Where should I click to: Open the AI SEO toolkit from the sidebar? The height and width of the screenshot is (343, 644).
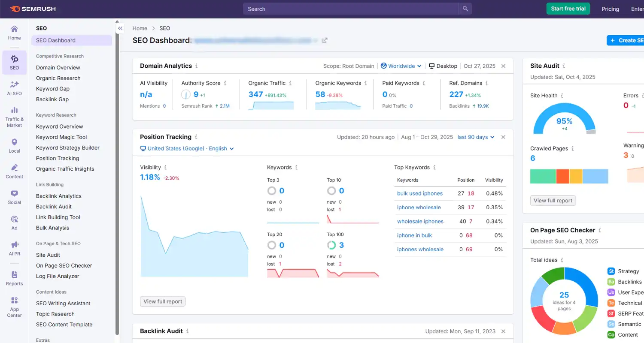coord(14,87)
